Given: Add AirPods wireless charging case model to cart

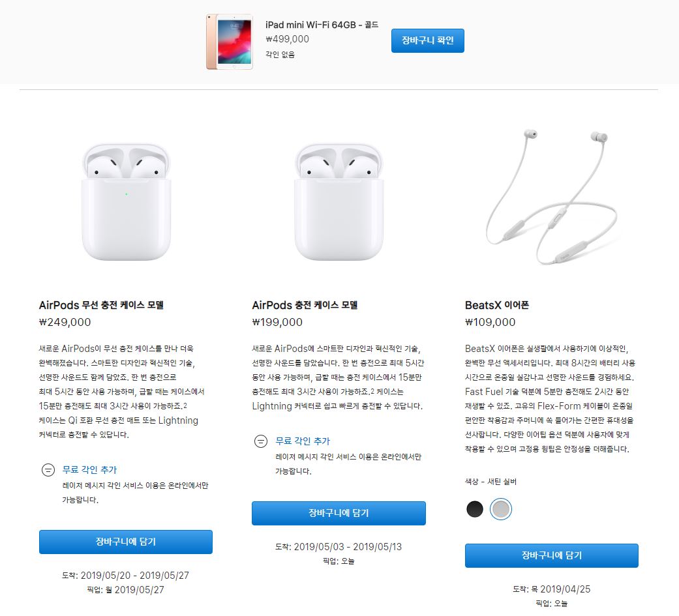Looking at the screenshot, I should 126,542.
